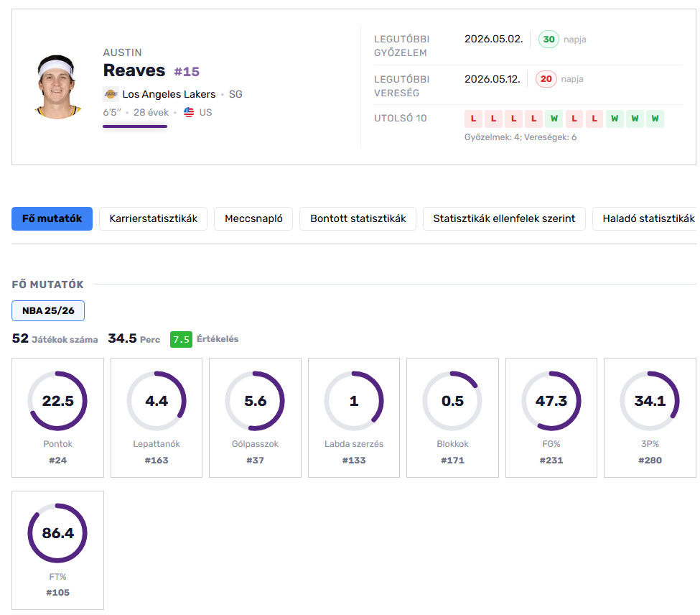Viewport: 700px width, 615px height.
Task: Click the FT% 86.4 circular gauge
Action: [57, 533]
